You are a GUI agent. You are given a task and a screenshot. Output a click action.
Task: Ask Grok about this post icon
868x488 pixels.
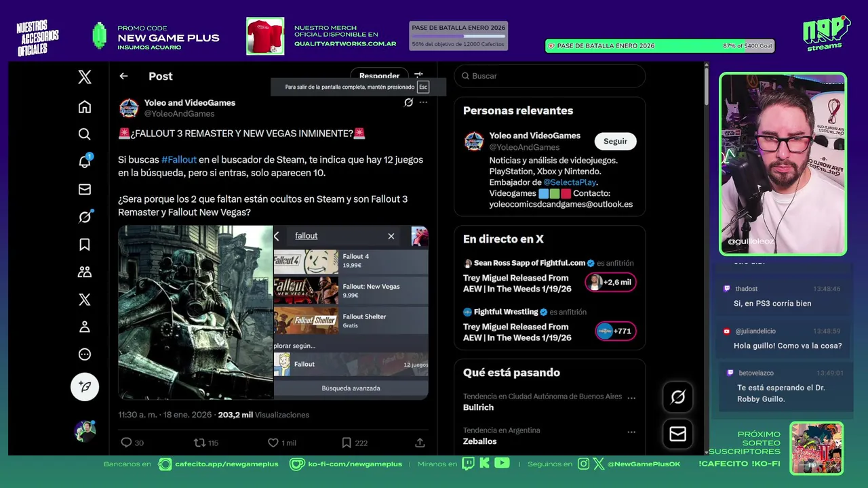[x=408, y=102]
